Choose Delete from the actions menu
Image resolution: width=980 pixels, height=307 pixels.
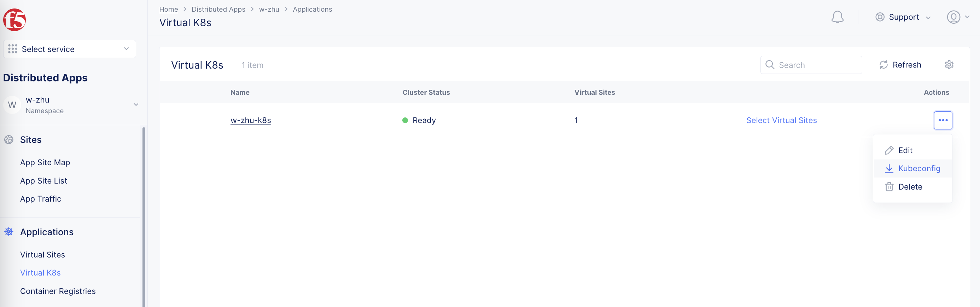912,187
